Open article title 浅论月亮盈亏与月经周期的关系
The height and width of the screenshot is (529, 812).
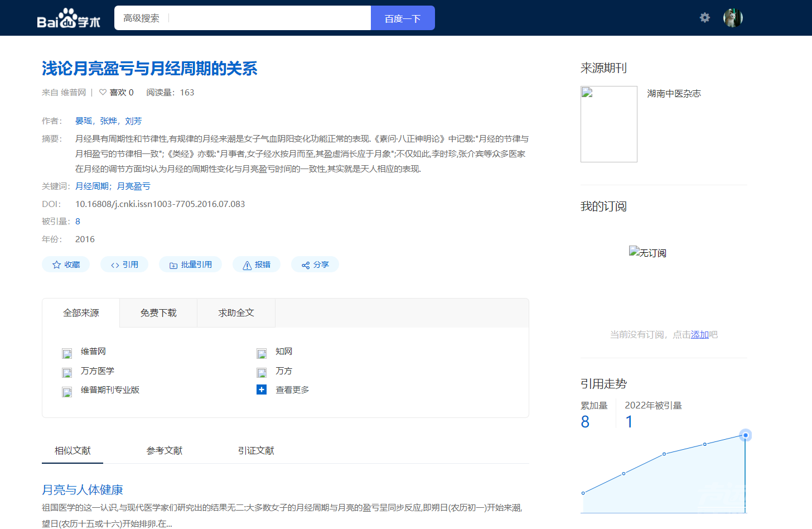click(149, 69)
